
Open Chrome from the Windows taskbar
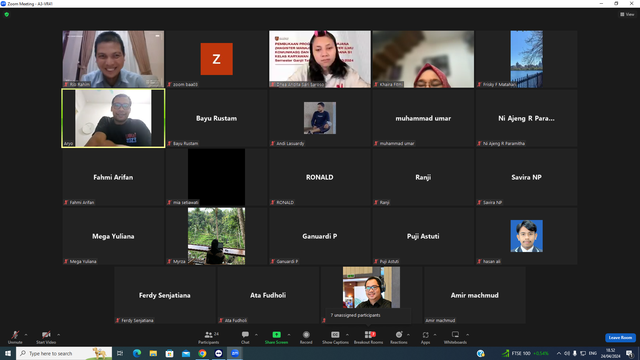point(202,353)
